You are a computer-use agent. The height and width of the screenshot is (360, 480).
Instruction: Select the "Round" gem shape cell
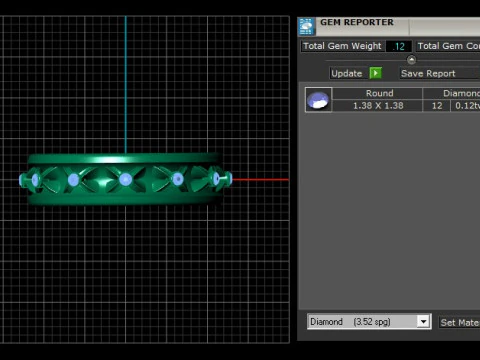point(378,93)
